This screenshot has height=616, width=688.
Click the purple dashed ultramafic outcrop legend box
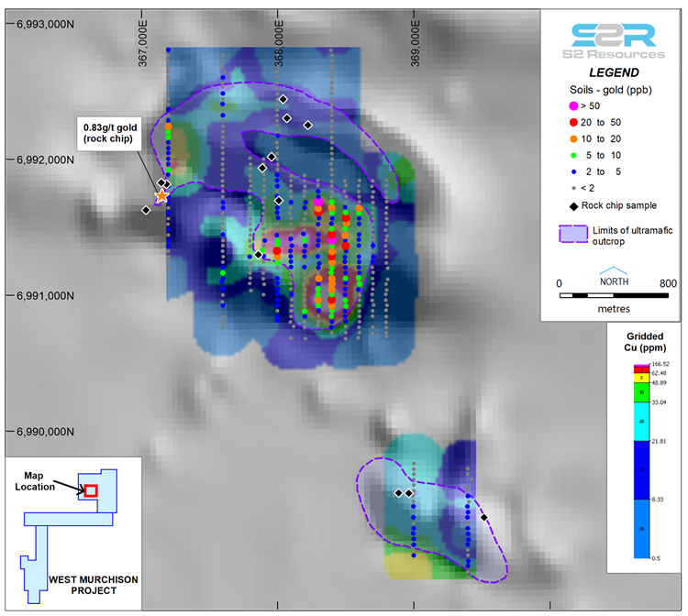(573, 234)
